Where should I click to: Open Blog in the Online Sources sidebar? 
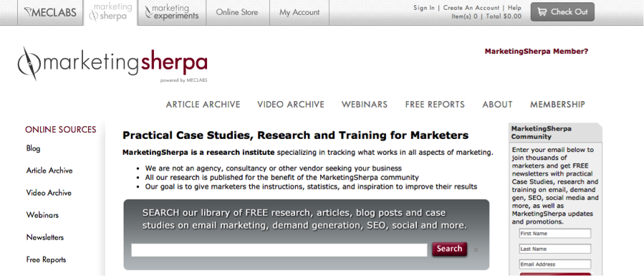(33, 148)
